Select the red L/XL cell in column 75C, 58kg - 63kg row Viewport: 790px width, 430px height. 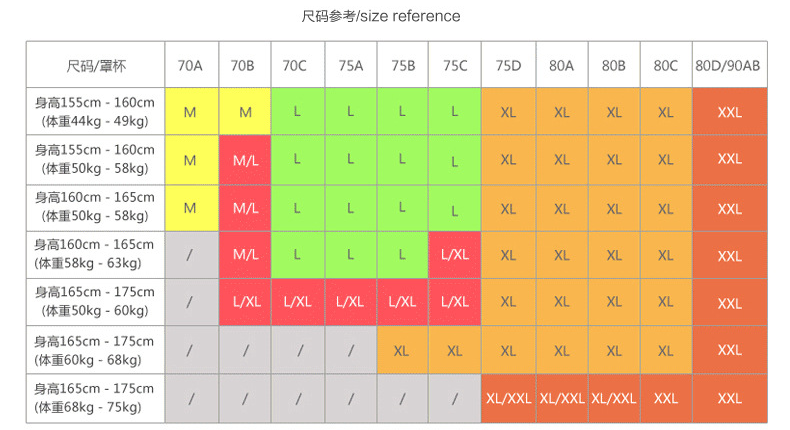click(x=455, y=255)
